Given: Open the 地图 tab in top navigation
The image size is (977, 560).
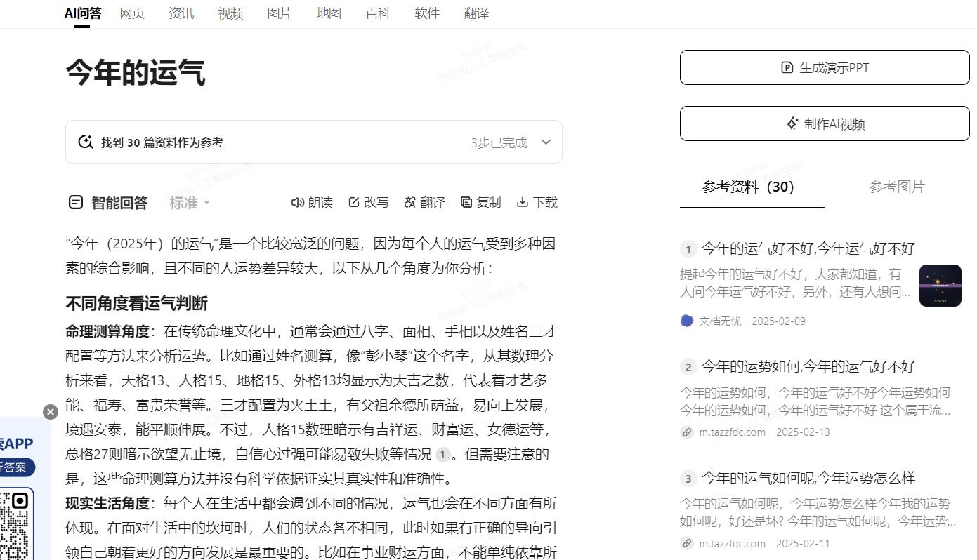Looking at the screenshot, I should 329,13.
